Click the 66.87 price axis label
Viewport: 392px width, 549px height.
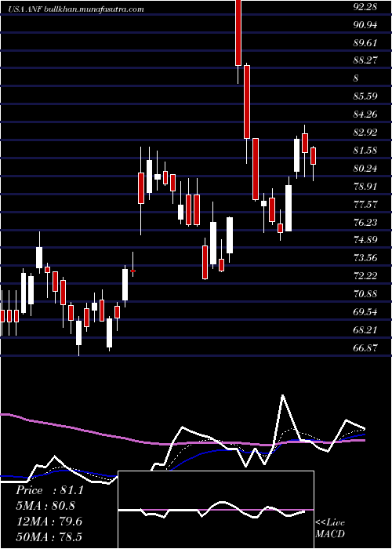365,348
